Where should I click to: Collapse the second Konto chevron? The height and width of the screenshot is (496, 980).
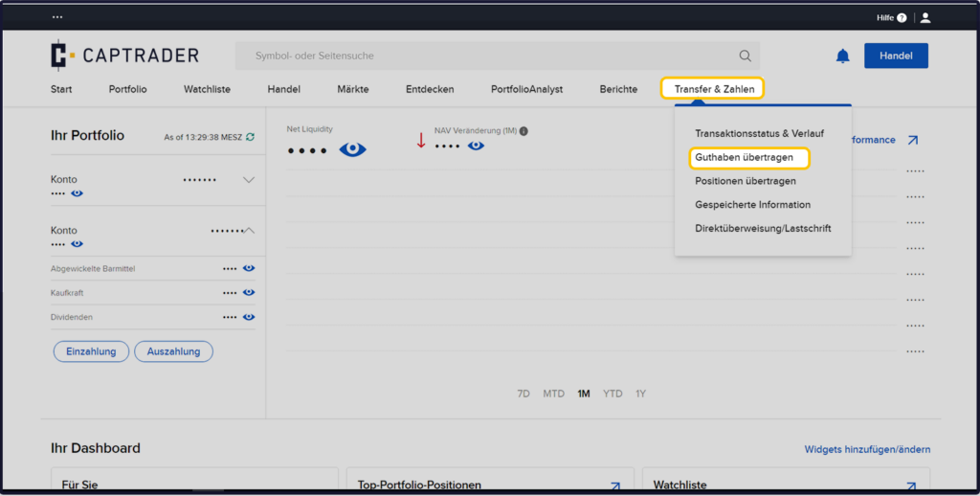(x=249, y=231)
